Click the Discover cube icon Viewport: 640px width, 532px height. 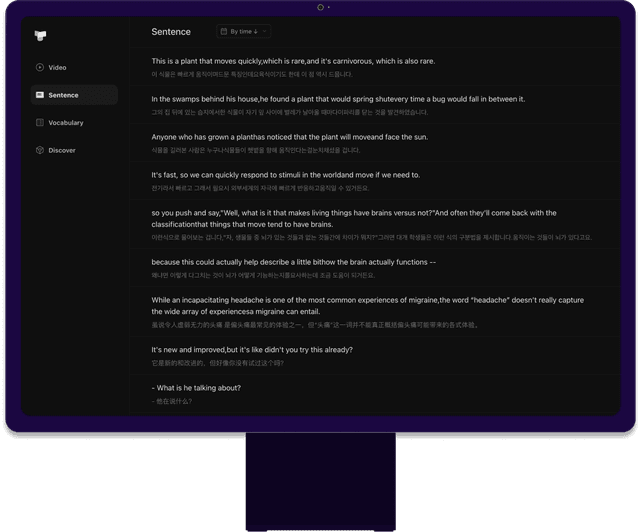click(x=39, y=150)
